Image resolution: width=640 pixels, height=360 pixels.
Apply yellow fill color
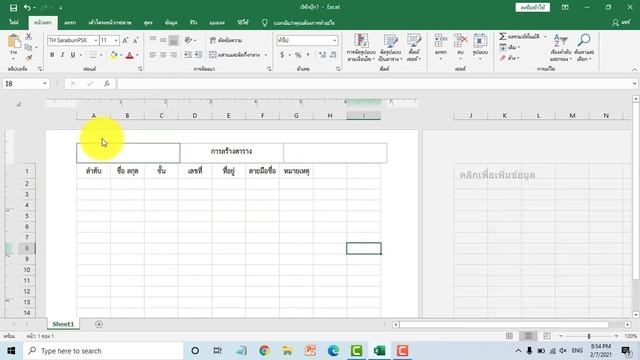114,55
